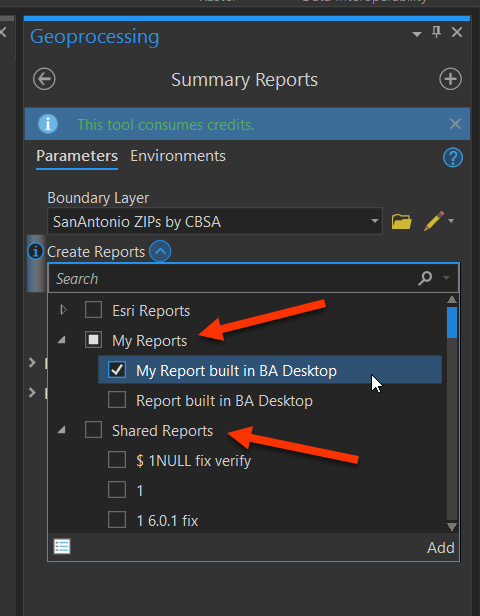The image size is (480, 616).
Task: Click the Add button
Action: pyautogui.click(x=441, y=548)
